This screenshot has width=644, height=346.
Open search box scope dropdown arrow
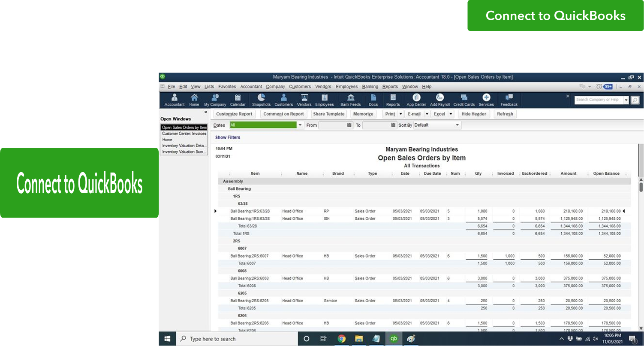[626, 100]
